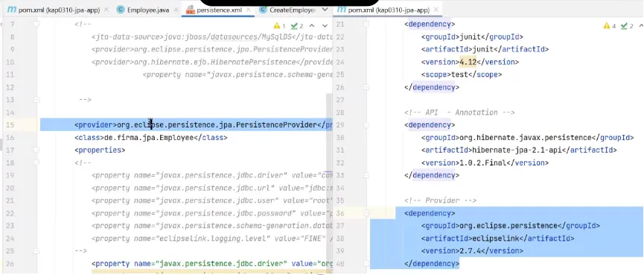Click the commented jdbc.user property line 21
The image size is (644, 275).
tap(212, 200)
